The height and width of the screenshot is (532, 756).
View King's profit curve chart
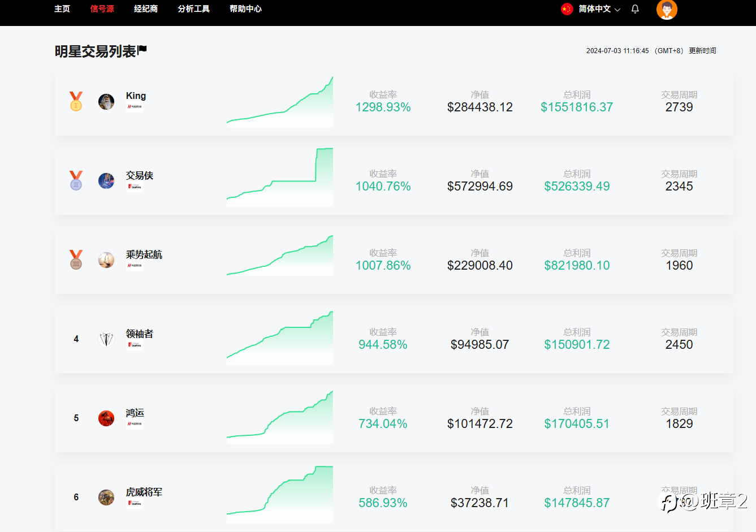coord(280,102)
